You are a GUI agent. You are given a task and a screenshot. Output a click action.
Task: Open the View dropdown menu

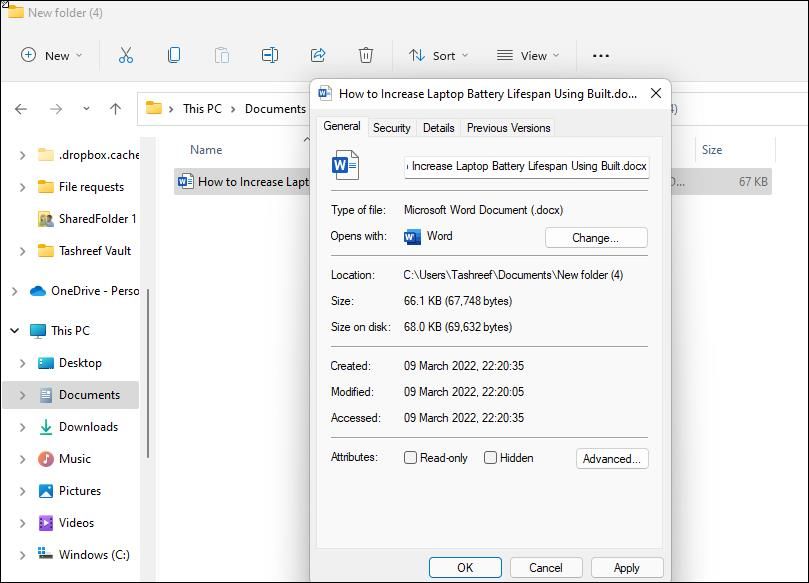pos(529,55)
